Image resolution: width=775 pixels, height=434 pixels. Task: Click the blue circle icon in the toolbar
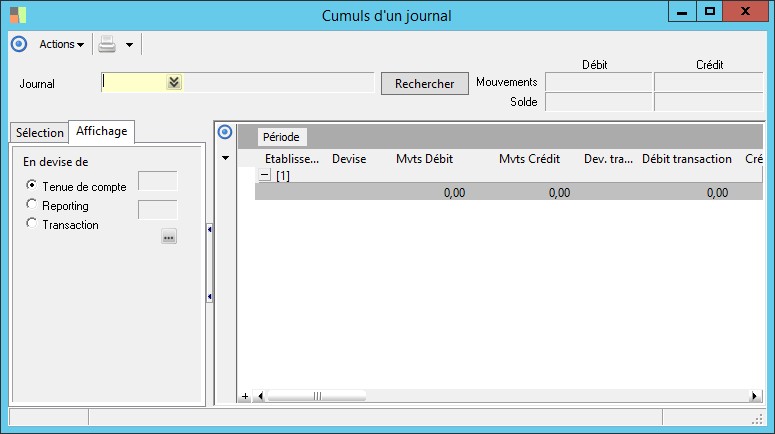(x=19, y=44)
